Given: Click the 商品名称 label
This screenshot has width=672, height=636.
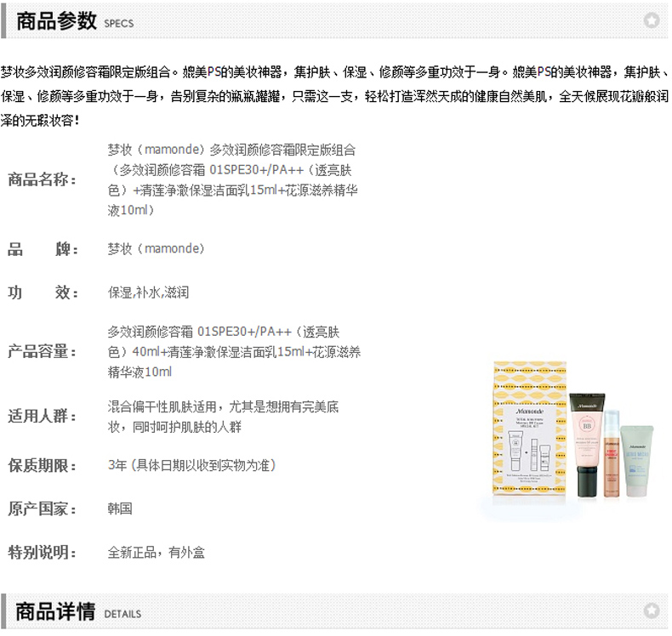Looking at the screenshot, I should pos(42,179).
